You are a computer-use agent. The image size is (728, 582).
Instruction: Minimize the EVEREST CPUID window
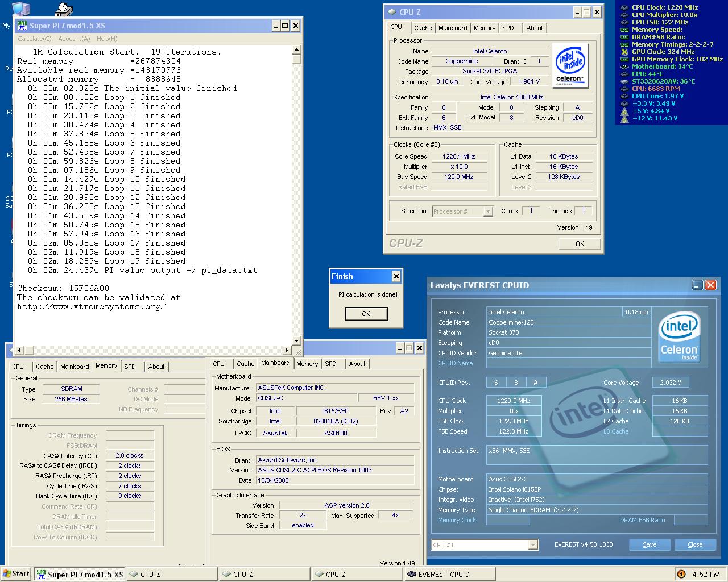click(x=697, y=285)
